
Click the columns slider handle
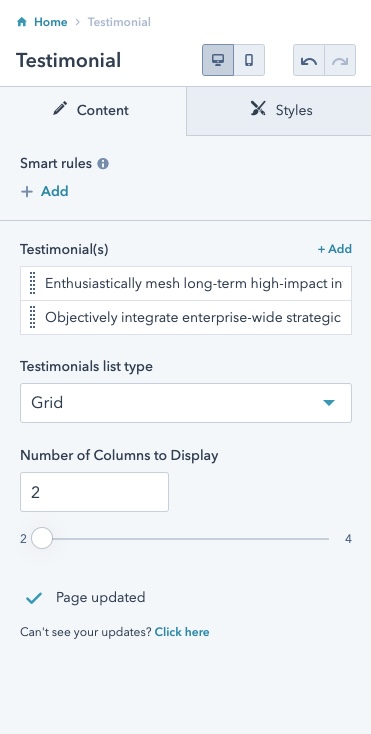click(x=42, y=539)
